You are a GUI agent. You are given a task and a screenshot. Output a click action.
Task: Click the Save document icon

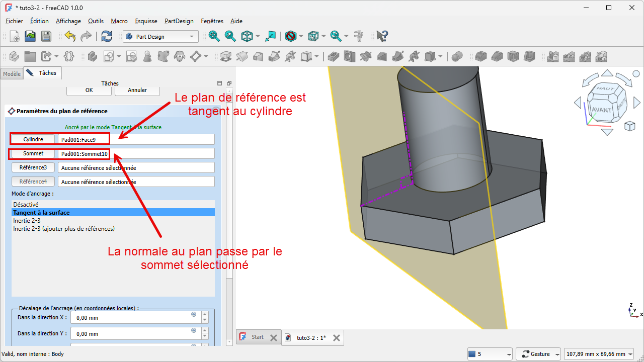[46, 36]
